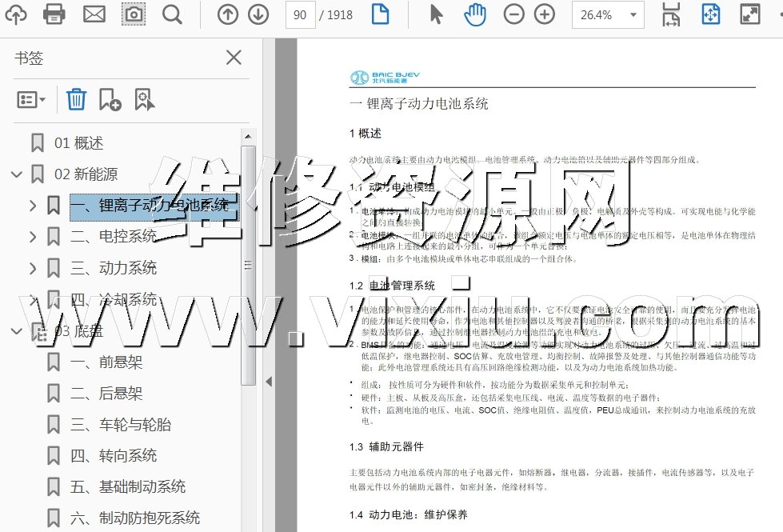Expand the 二、电控系统 bookmark
This screenshot has height=532, width=783.
33,237
